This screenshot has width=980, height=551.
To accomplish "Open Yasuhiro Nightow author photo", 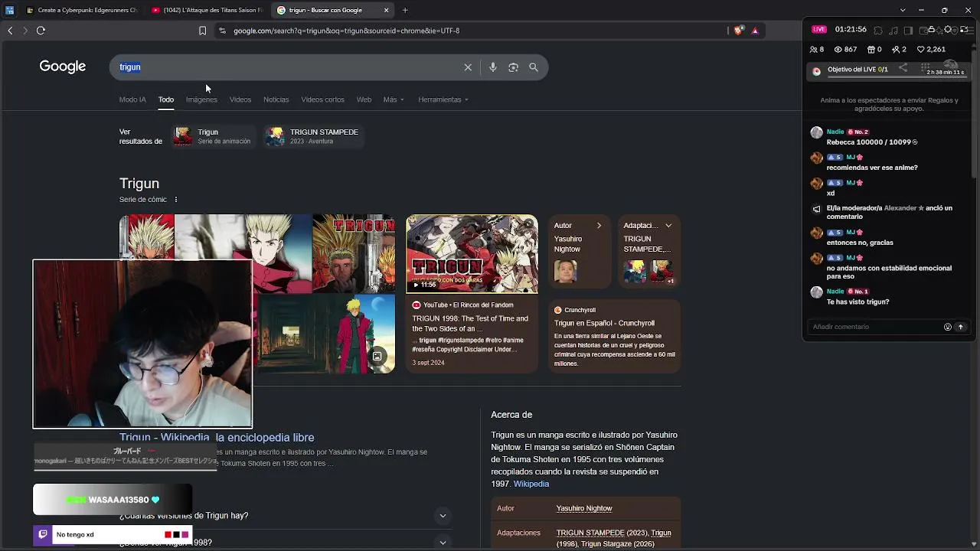I will (566, 271).
